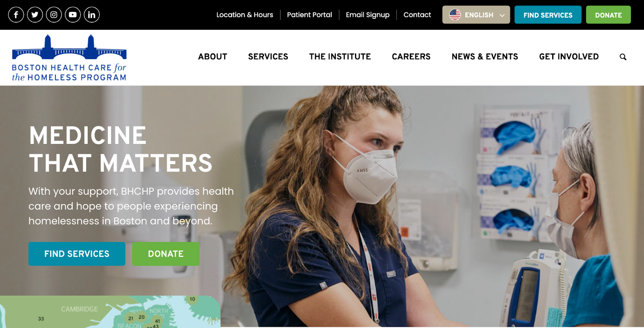Open the Patient Portal link
This screenshot has height=328, width=644.
point(310,15)
